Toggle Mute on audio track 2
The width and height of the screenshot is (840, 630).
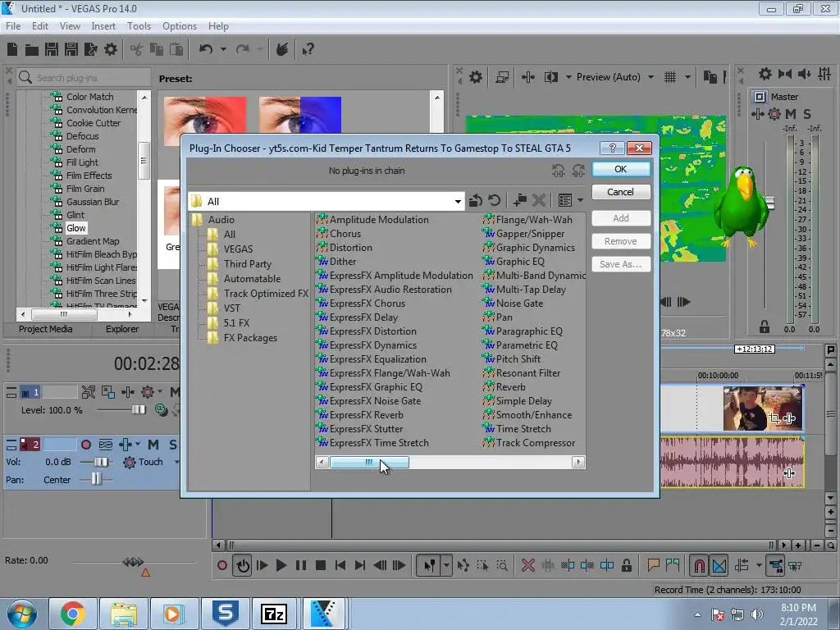coord(153,445)
